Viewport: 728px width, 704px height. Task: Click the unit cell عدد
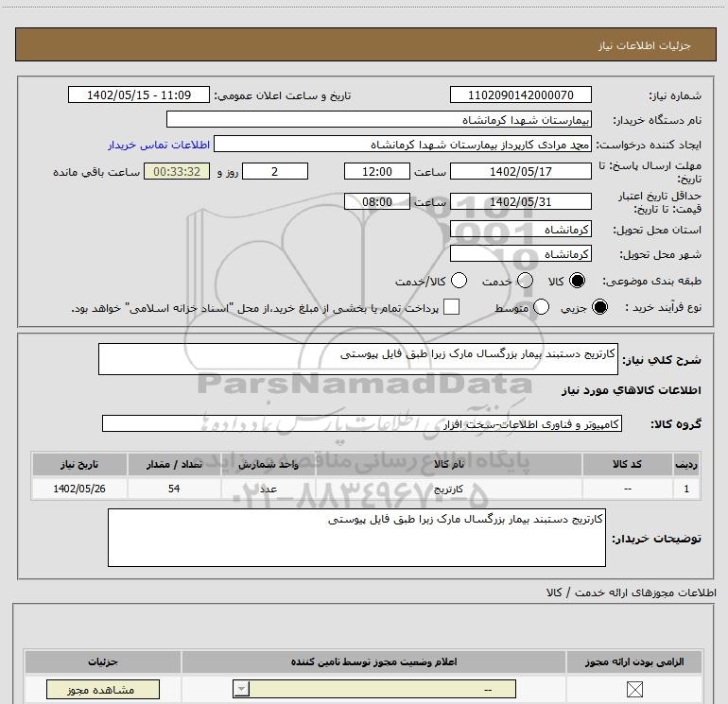click(x=268, y=489)
